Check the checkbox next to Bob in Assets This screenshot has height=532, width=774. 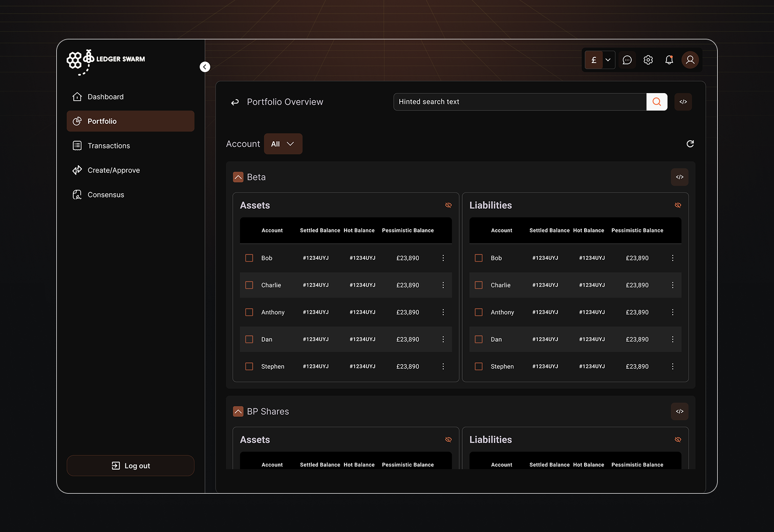click(249, 258)
